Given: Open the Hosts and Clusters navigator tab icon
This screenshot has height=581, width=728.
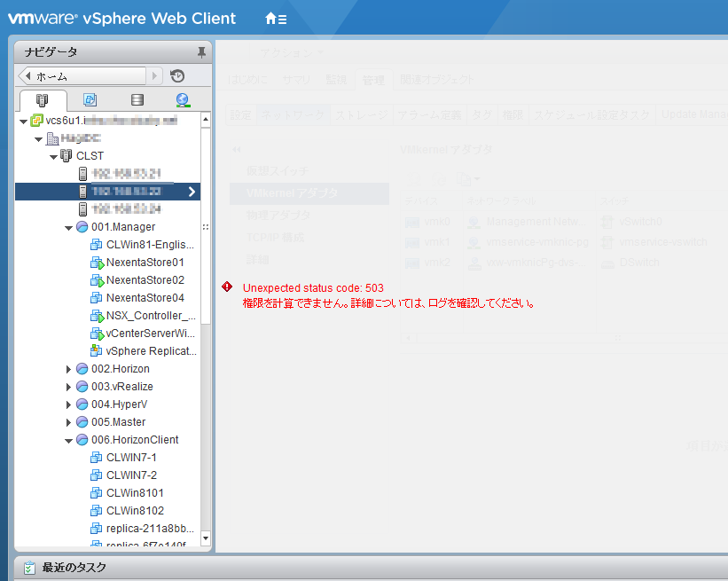Looking at the screenshot, I should coord(43,100).
